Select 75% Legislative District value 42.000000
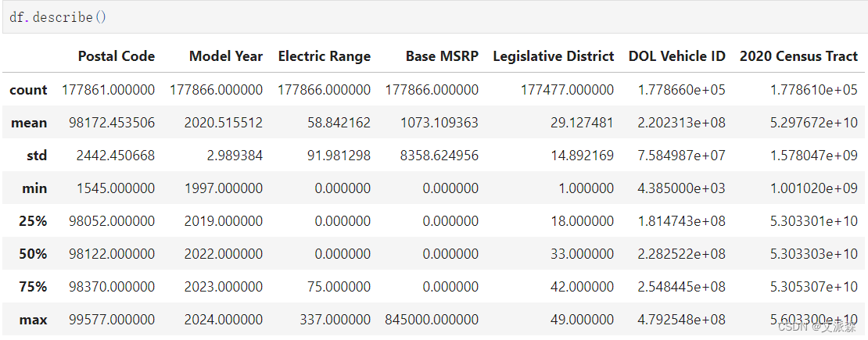 (x=582, y=287)
